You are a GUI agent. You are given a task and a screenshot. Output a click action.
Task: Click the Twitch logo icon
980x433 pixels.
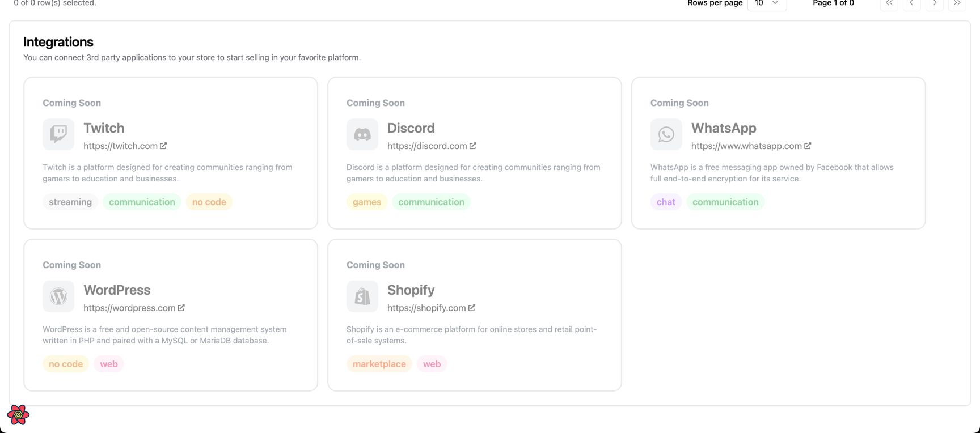58,134
